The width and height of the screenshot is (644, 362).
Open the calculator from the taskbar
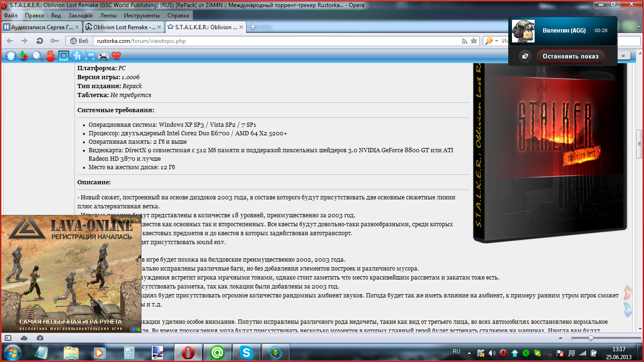coord(129,352)
